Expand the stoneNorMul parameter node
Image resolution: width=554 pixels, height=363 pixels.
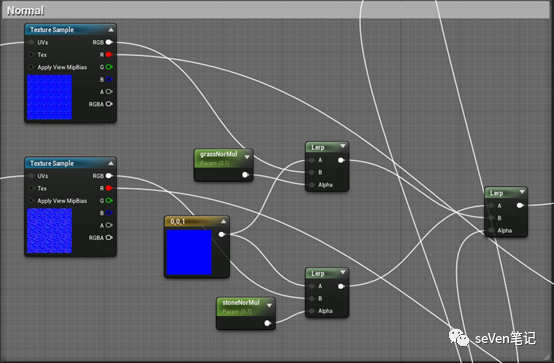coord(269,305)
